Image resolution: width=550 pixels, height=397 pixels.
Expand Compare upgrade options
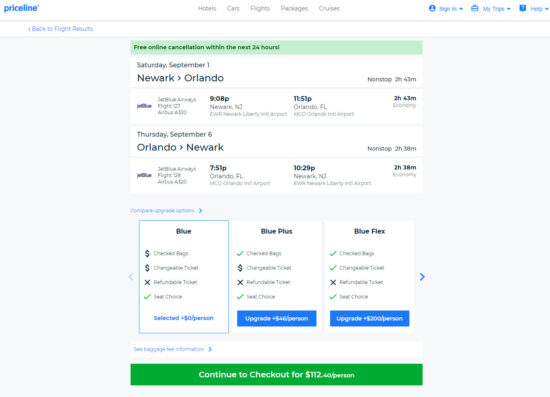(x=166, y=211)
